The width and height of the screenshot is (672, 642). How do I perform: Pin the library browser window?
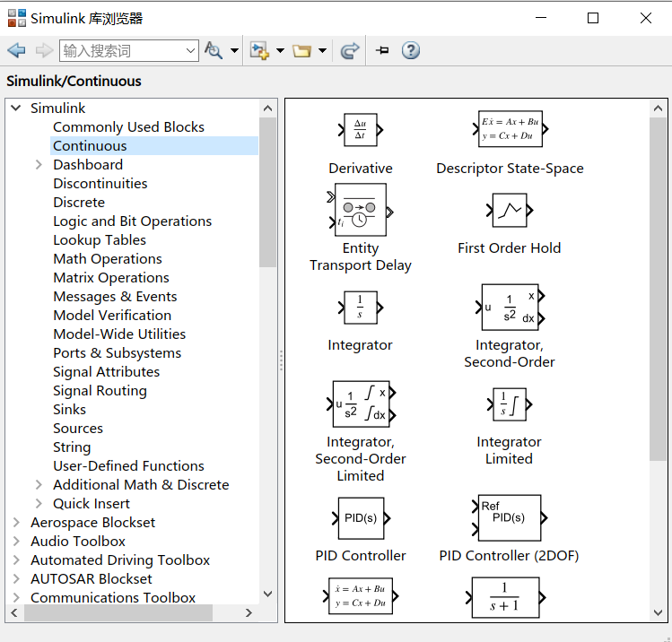[382, 51]
